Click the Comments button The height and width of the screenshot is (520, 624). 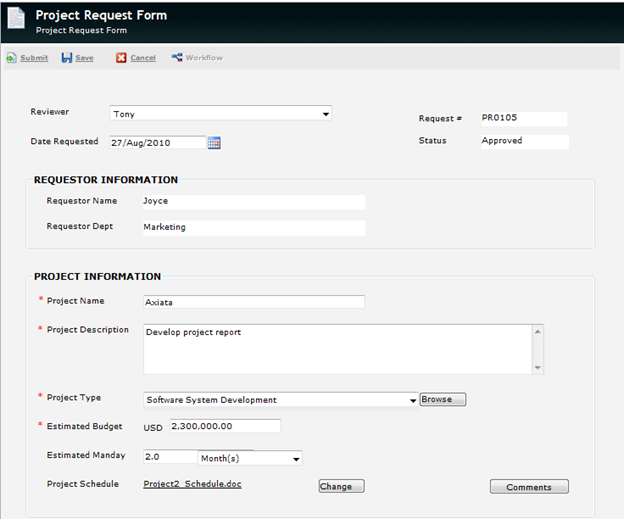point(529,487)
